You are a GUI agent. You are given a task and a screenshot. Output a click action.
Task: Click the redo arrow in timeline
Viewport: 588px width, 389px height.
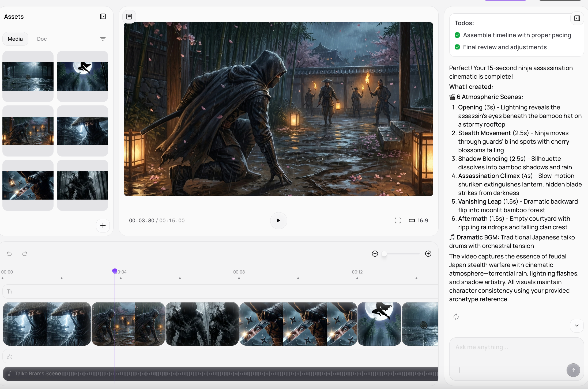[x=25, y=254]
